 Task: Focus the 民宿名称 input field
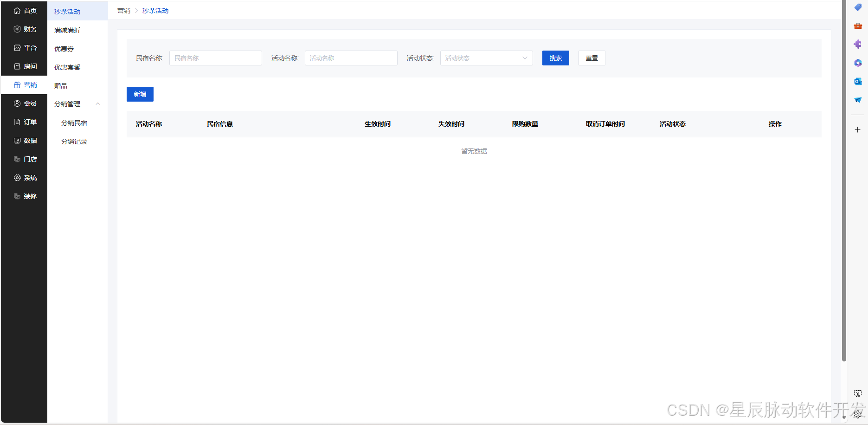pos(216,58)
